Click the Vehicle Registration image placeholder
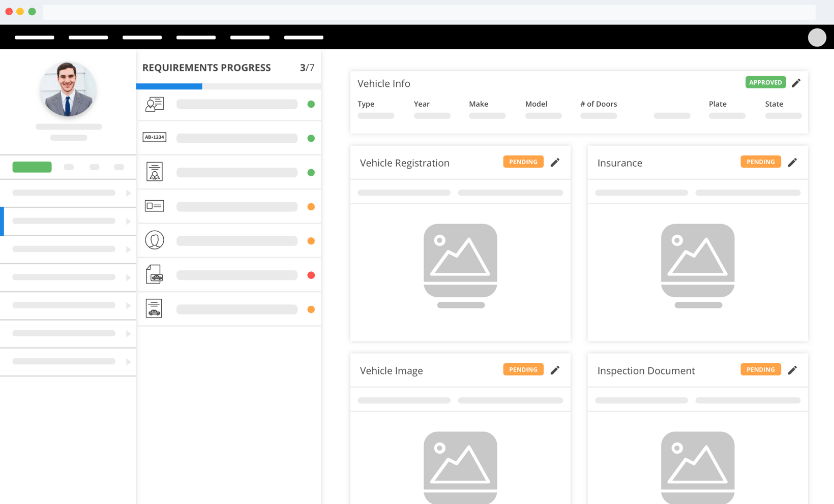The width and height of the screenshot is (834, 504). 460,260
